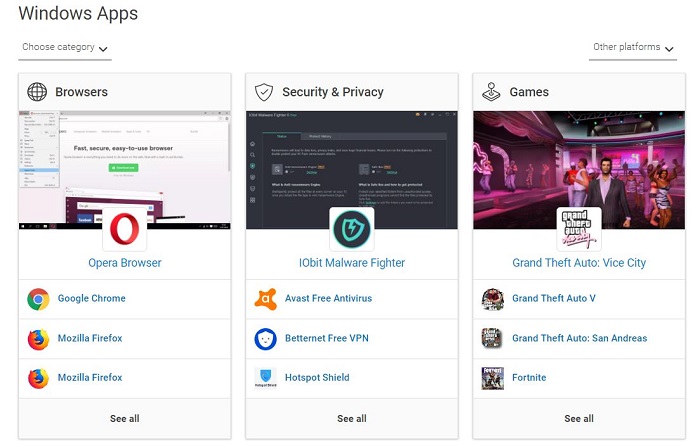Click the Google Chrome icon
Screen dimensions: 700x446
coord(38,299)
